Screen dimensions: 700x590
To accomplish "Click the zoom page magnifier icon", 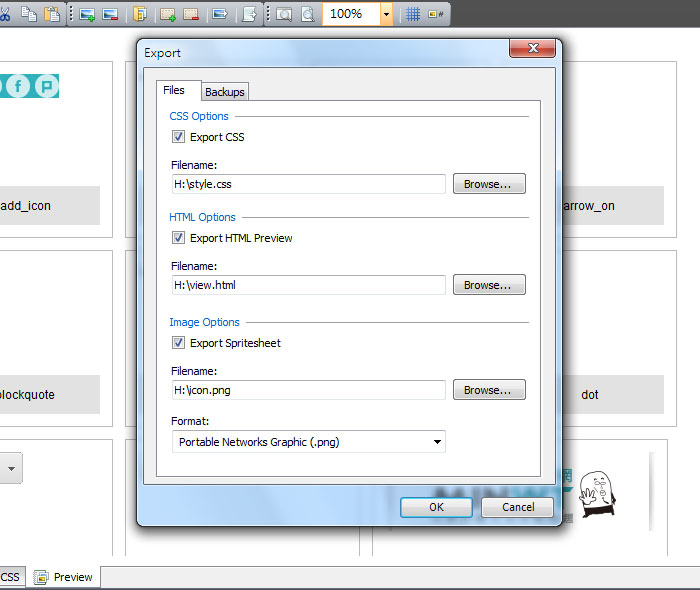I will coord(308,14).
